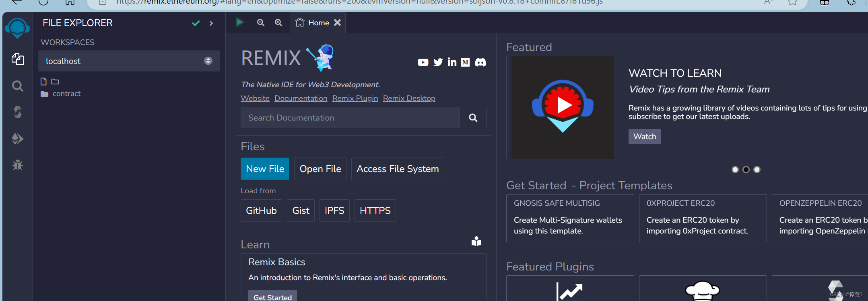Viewport: 868px width, 301px height.
Task: Open Remix YouTube channel icon
Action: (x=423, y=62)
